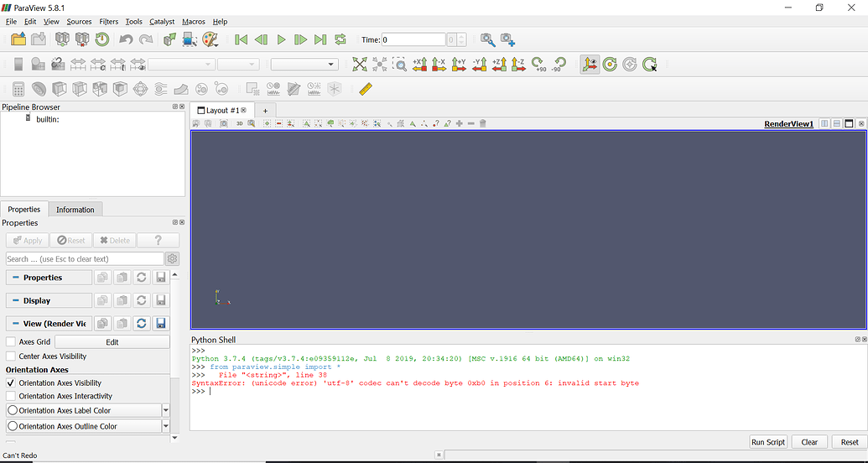The height and width of the screenshot is (463, 868).
Task: Click the Find Data magnifier icon
Action: coord(488,39)
